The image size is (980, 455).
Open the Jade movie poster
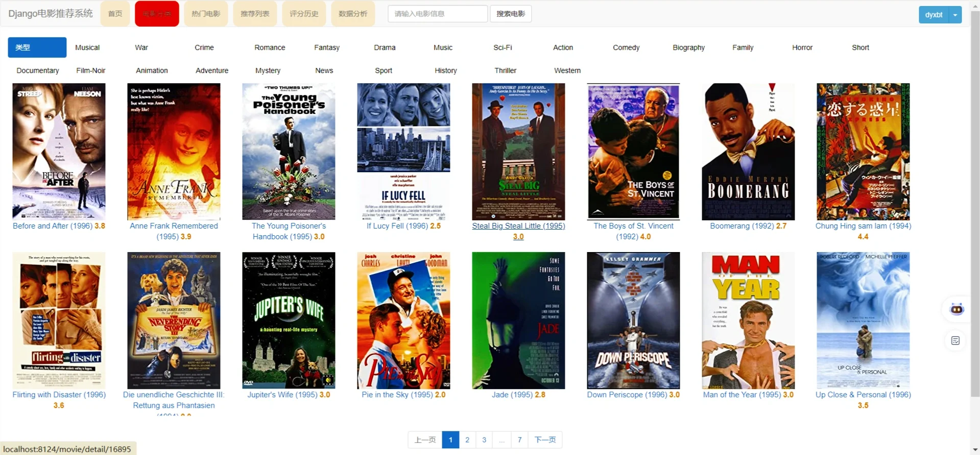point(518,321)
